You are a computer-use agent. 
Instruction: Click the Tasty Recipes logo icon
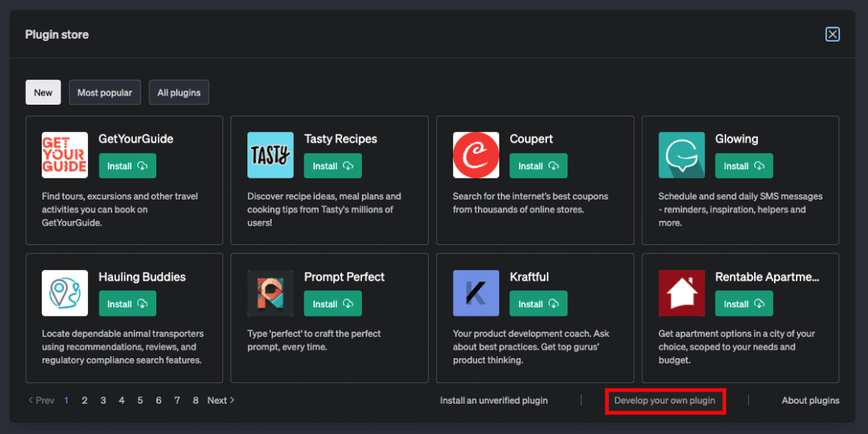click(270, 155)
